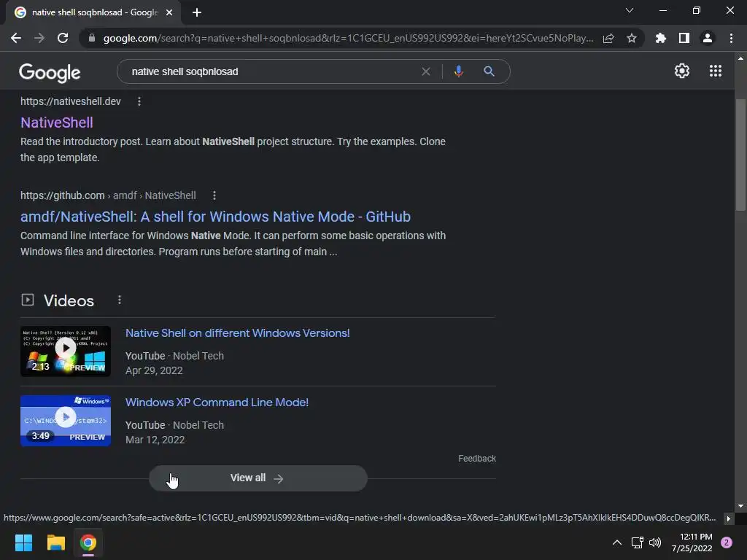Click View all videos button
The width and height of the screenshot is (747, 560).
258,478
